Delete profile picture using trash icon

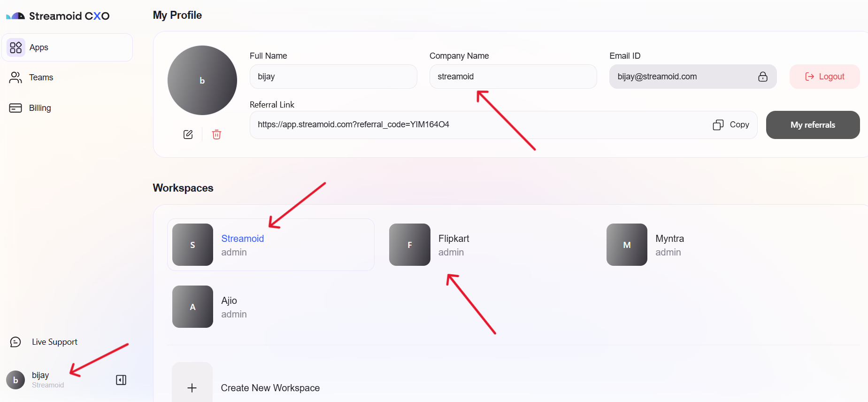click(x=216, y=135)
